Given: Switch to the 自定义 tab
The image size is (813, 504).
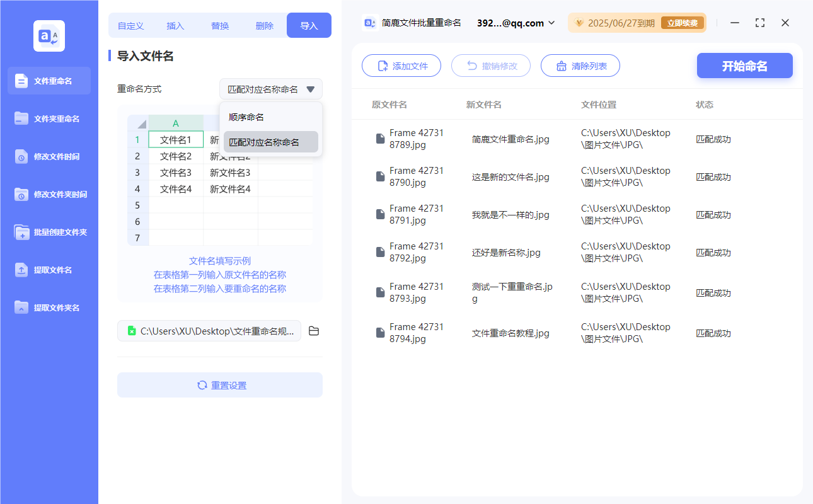Looking at the screenshot, I should click(x=131, y=26).
